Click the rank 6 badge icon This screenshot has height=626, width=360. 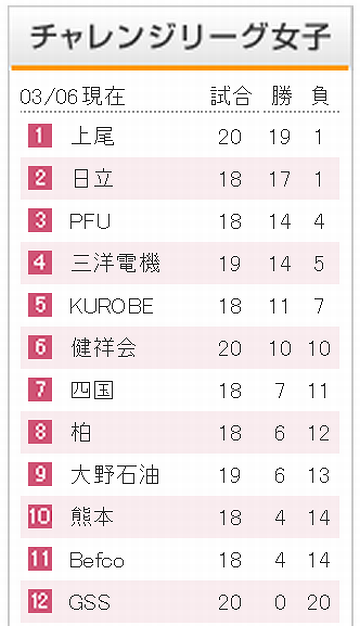click(x=40, y=348)
